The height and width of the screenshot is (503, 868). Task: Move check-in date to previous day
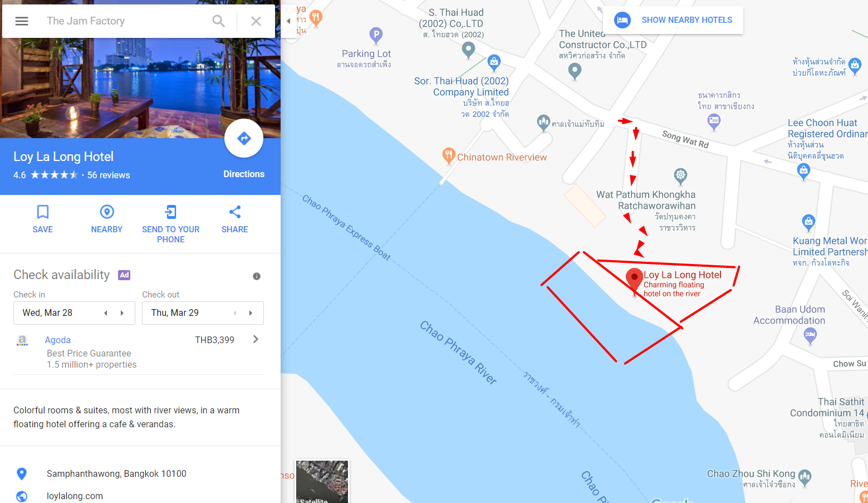click(x=106, y=313)
